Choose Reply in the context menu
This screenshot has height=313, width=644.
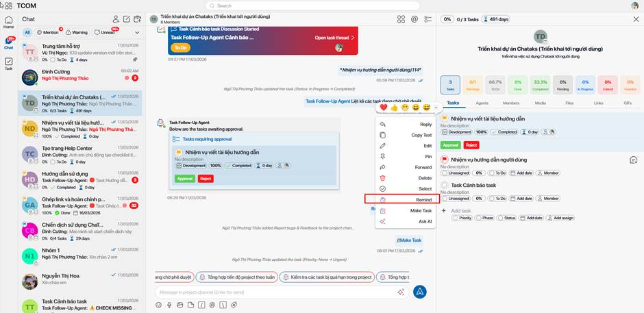pos(404,125)
